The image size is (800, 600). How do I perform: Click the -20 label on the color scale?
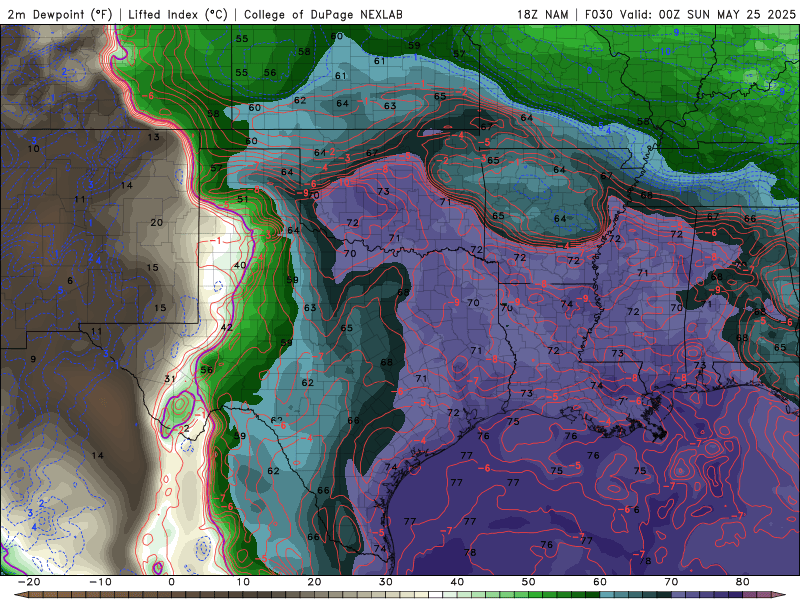(x=29, y=582)
